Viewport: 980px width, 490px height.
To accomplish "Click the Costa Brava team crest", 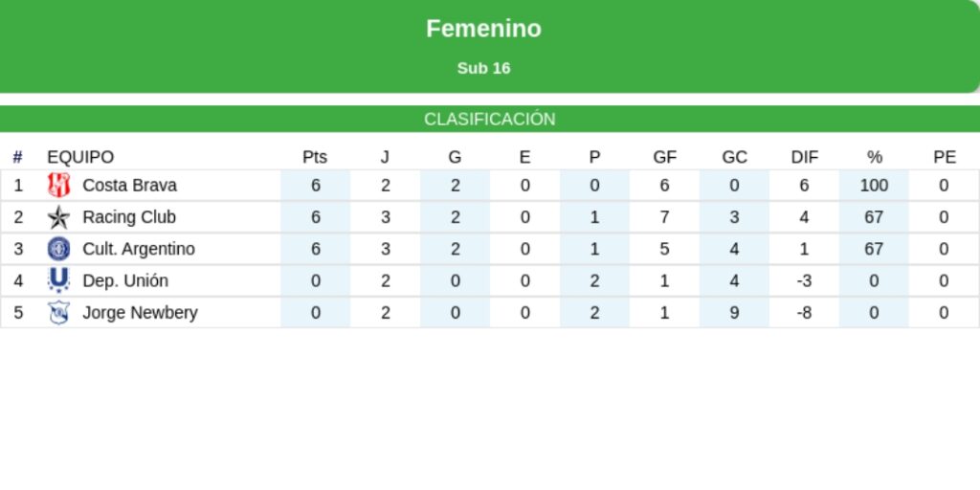I will (x=59, y=185).
